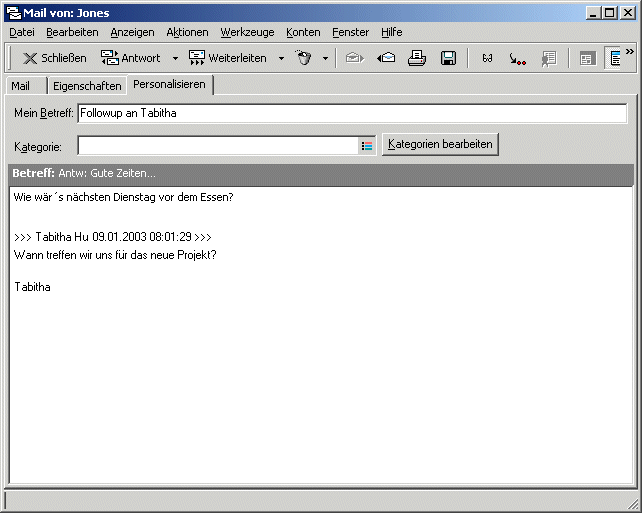Open the Aktionen menu

(x=187, y=32)
